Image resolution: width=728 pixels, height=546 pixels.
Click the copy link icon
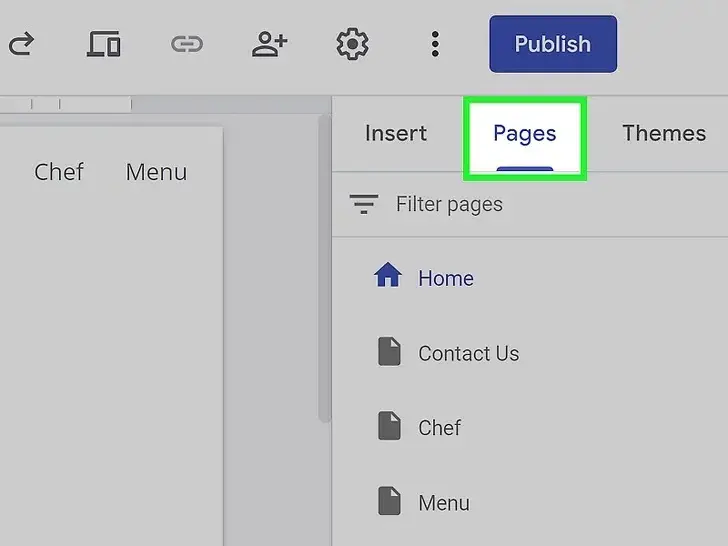click(x=186, y=44)
